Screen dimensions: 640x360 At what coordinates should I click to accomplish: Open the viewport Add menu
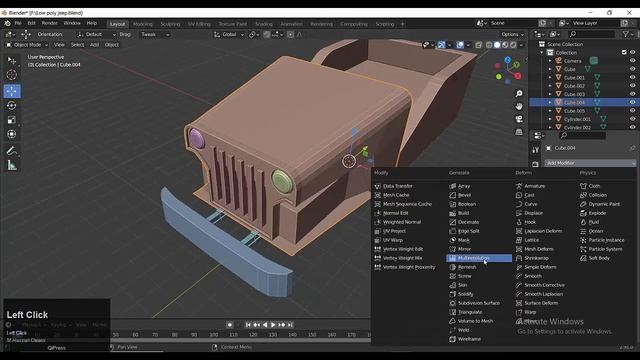pos(94,45)
